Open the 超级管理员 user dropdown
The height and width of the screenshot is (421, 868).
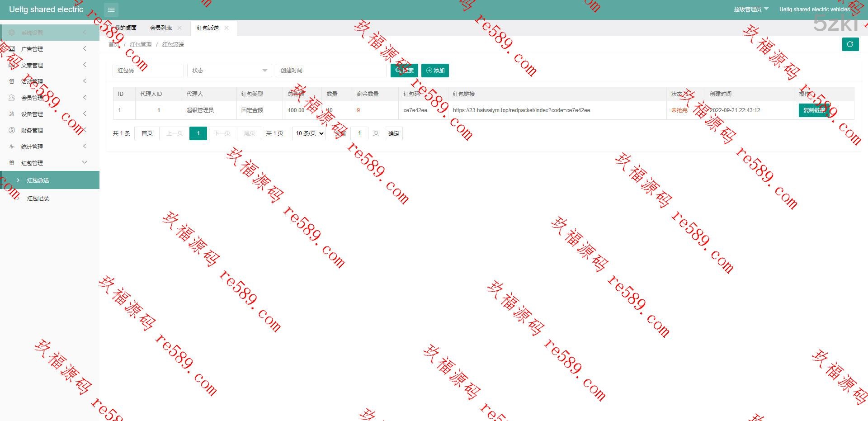tap(750, 9)
